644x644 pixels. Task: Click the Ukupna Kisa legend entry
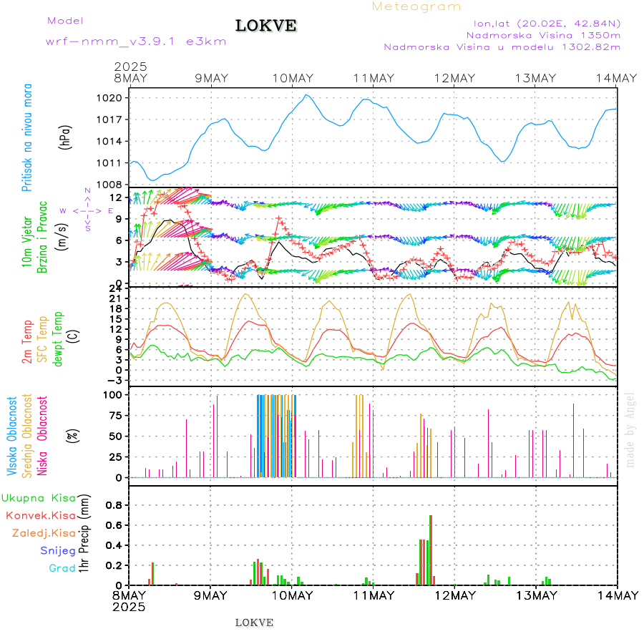39,497
